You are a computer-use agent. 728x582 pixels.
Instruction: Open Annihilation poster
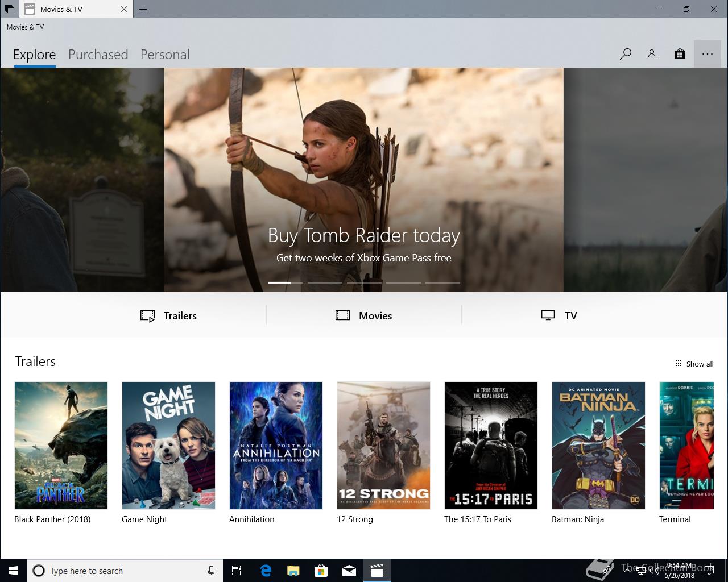point(276,446)
